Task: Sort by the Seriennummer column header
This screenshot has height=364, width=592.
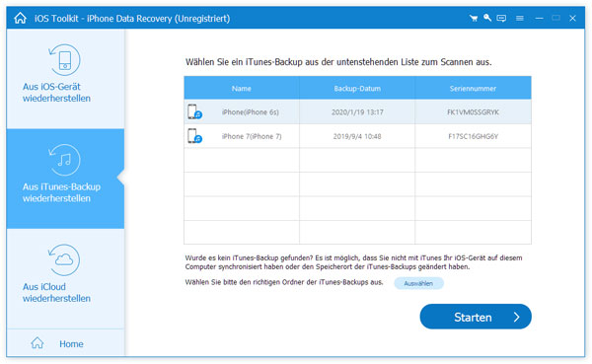Action: pos(473,89)
